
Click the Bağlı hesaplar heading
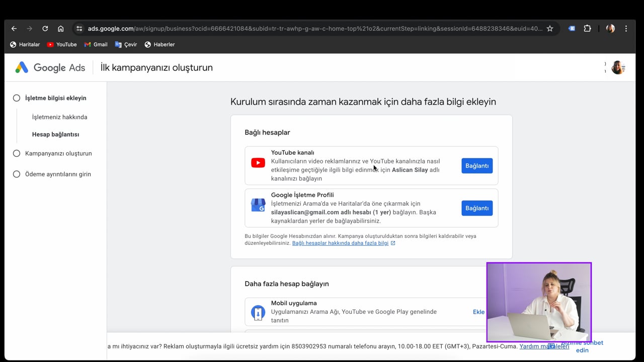pos(267,133)
